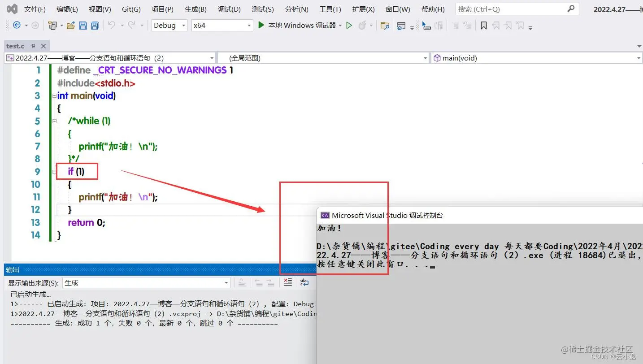Click the navigate forward arrow icon

[x=35, y=26]
